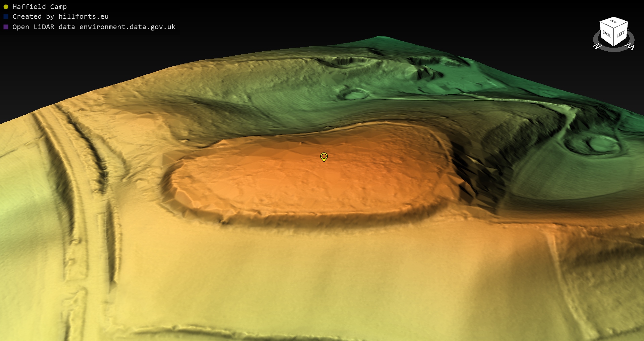Screen dimensions: 644x341
Task: Click the cube edge between TOP and LEFT
Action: (x=621, y=25)
